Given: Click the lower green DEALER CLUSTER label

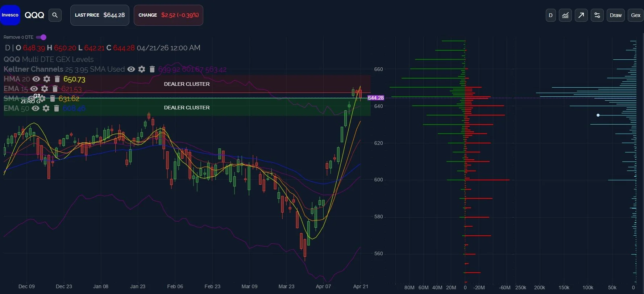Looking at the screenshot, I should [x=187, y=108].
